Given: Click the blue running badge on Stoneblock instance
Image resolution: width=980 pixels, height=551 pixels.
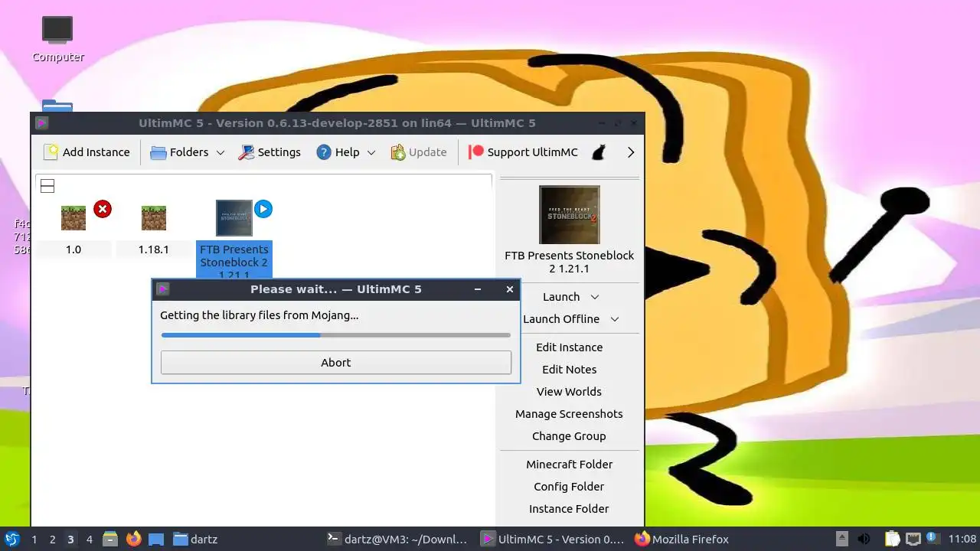Looking at the screenshot, I should pos(263,209).
